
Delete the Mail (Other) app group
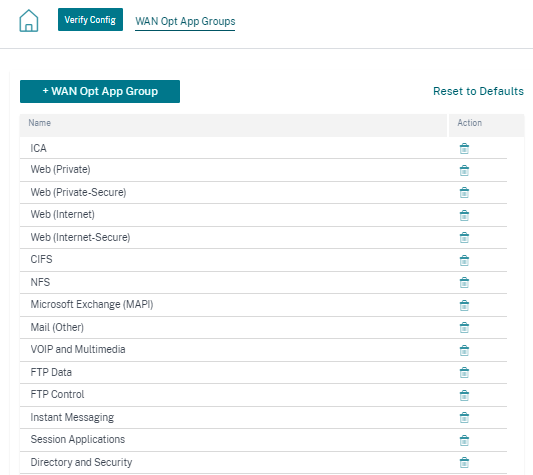(x=464, y=328)
